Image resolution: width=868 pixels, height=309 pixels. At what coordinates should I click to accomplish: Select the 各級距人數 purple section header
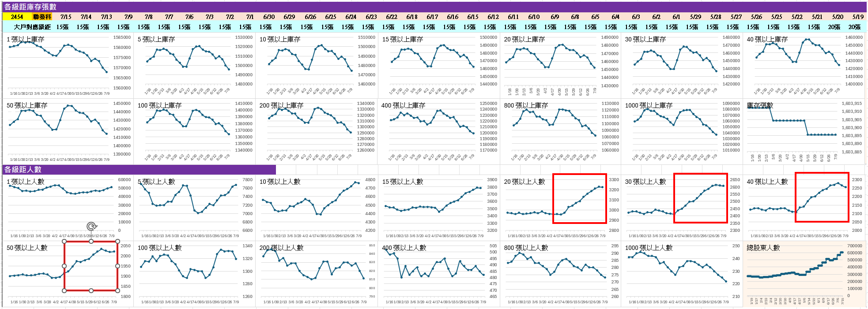click(x=139, y=170)
